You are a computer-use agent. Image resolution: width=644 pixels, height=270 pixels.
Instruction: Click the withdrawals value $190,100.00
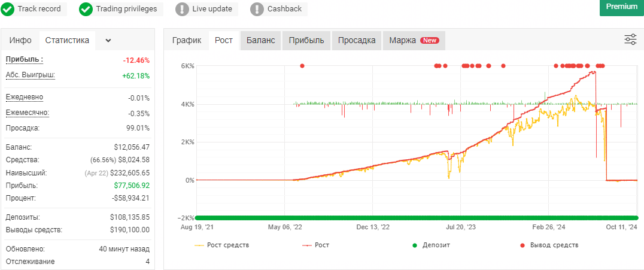[130, 230]
